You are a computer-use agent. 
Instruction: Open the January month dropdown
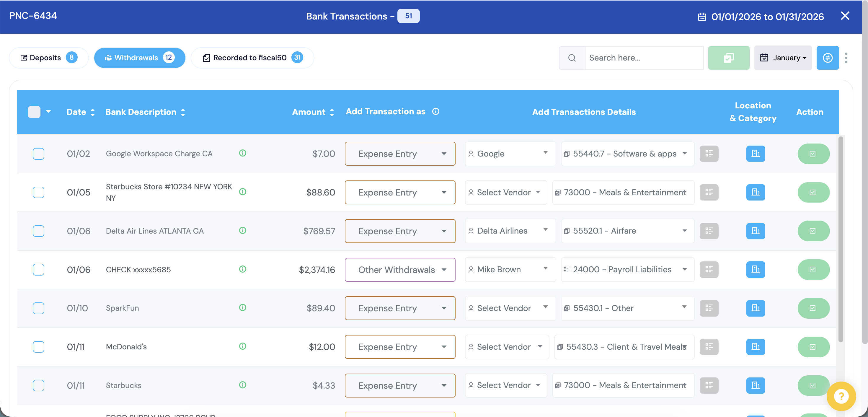[783, 58]
